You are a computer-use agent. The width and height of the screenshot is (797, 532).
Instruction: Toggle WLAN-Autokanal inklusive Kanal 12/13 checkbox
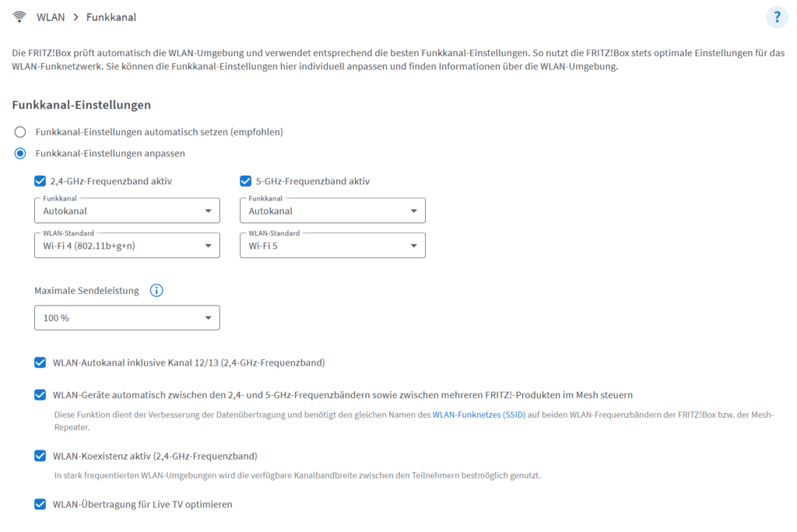click(40, 362)
